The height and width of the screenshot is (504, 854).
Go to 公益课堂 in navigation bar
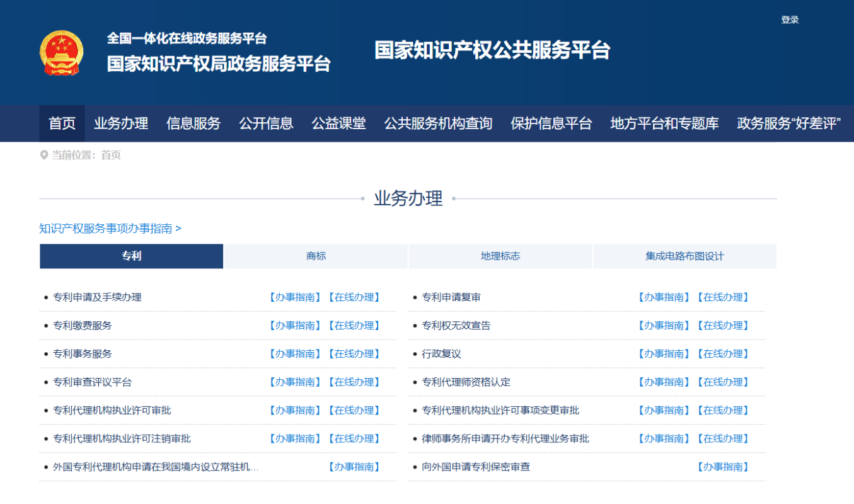pyautogui.click(x=338, y=123)
